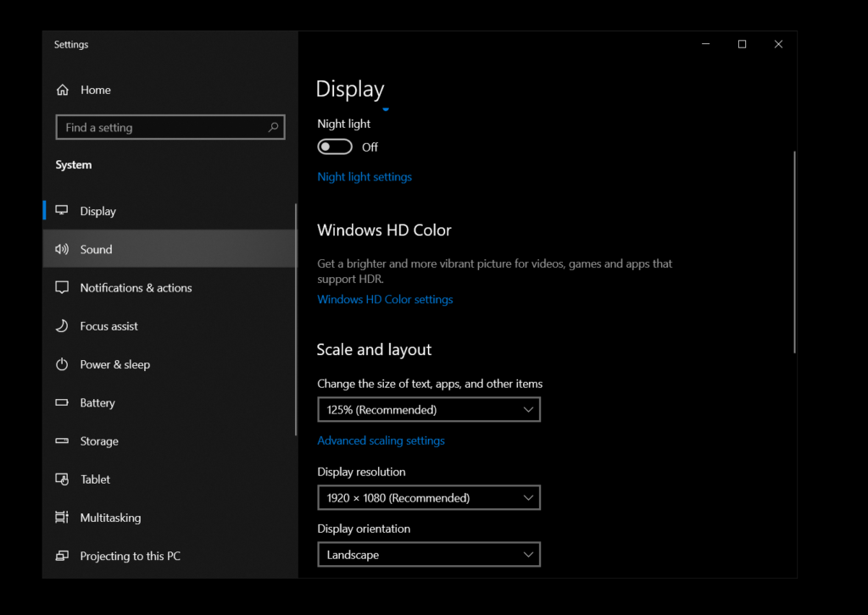Image resolution: width=868 pixels, height=615 pixels.
Task: Open Projecting to this PC settings
Action: pos(130,557)
